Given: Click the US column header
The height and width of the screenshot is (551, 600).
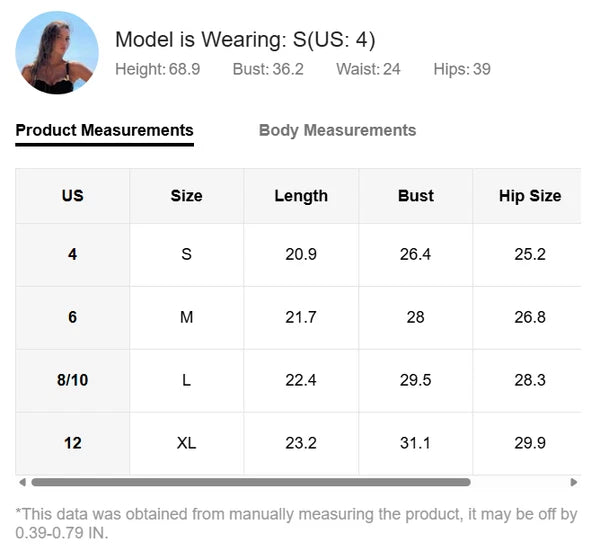Looking at the screenshot, I should click(72, 196).
